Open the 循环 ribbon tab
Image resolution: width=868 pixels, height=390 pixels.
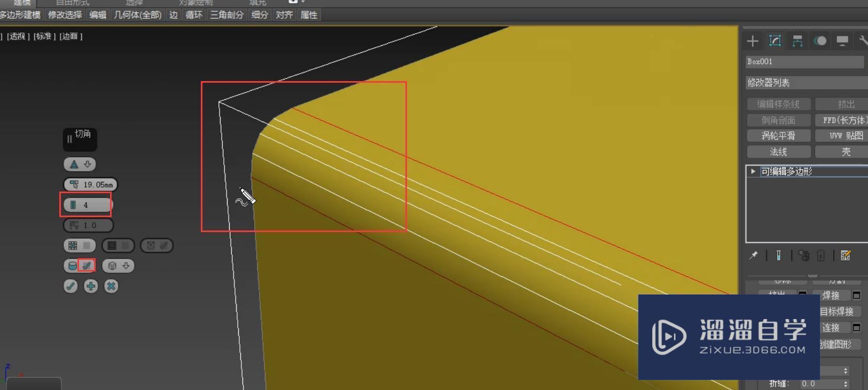[194, 15]
